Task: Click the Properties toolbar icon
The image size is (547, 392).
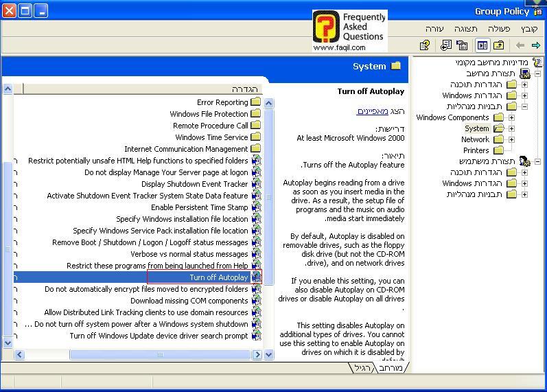Action: click(462, 45)
